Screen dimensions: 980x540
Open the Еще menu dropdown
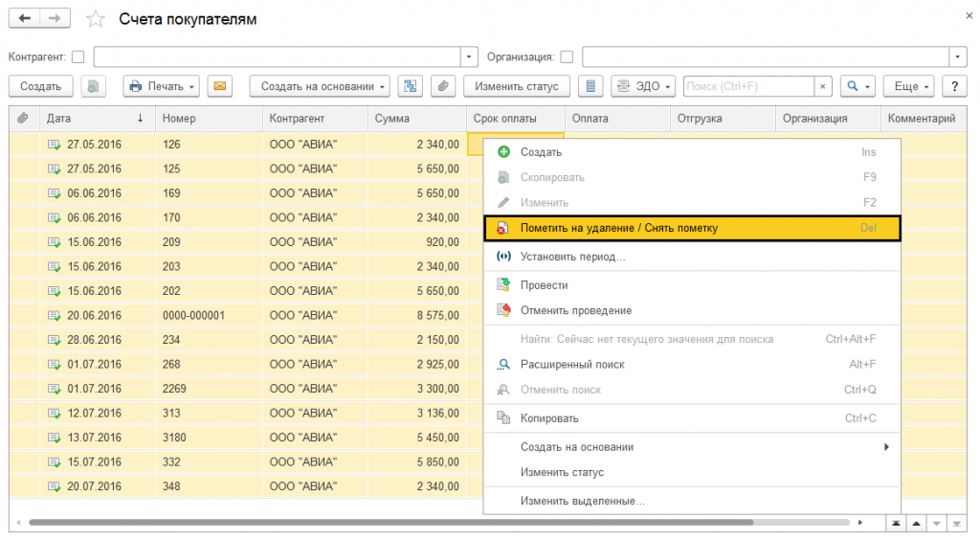(908, 86)
